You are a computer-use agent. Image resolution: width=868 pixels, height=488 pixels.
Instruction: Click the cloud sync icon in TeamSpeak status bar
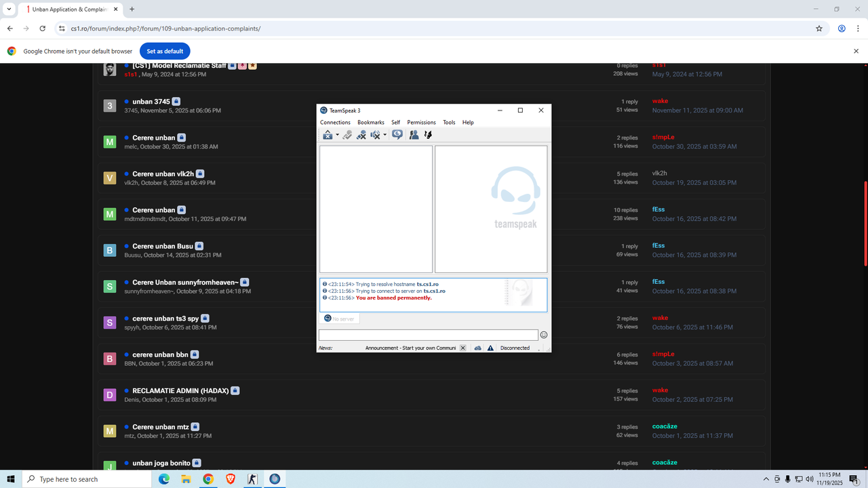(x=477, y=348)
